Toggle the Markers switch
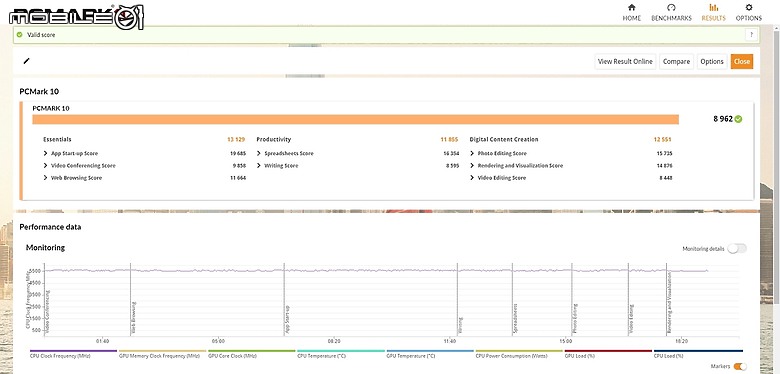 tap(740, 367)
